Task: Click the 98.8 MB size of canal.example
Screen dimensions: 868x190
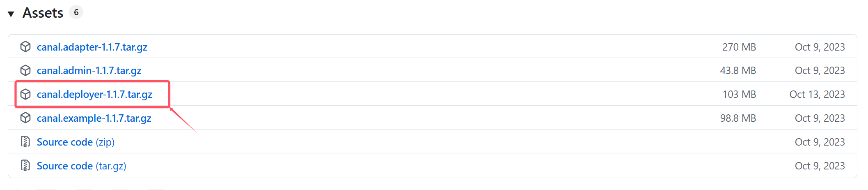Action: (737, 118)
